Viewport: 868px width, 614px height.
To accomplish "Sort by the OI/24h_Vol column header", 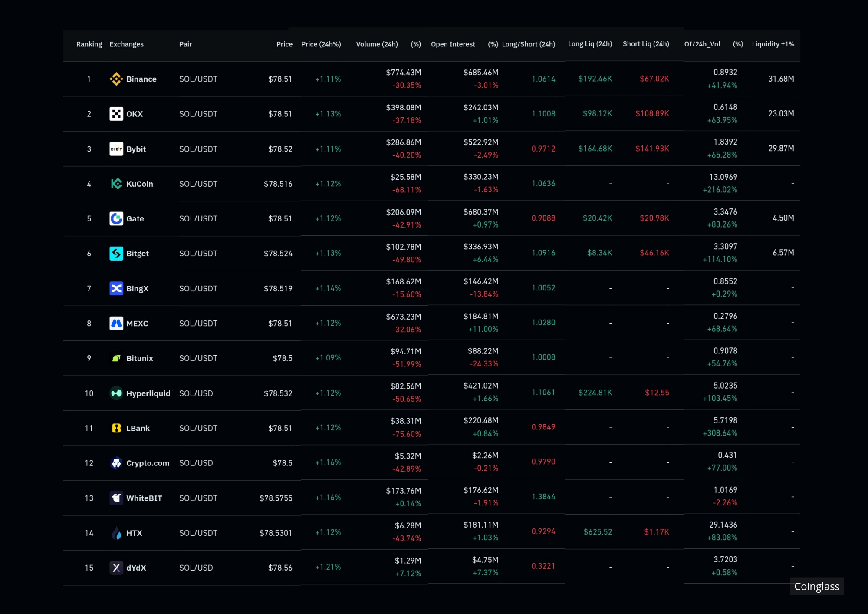I will pos(702,44).
